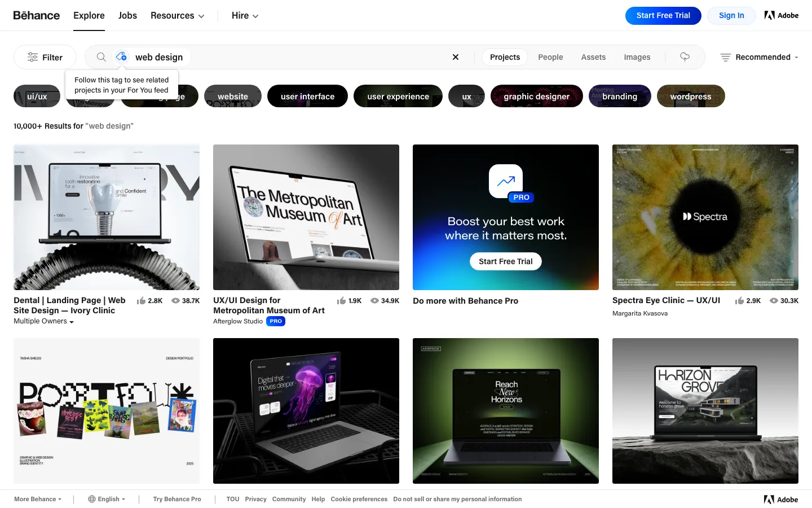This screenshot has width=812, height=508.
Task: Open the TOU footer link
Action: point(233,499)
